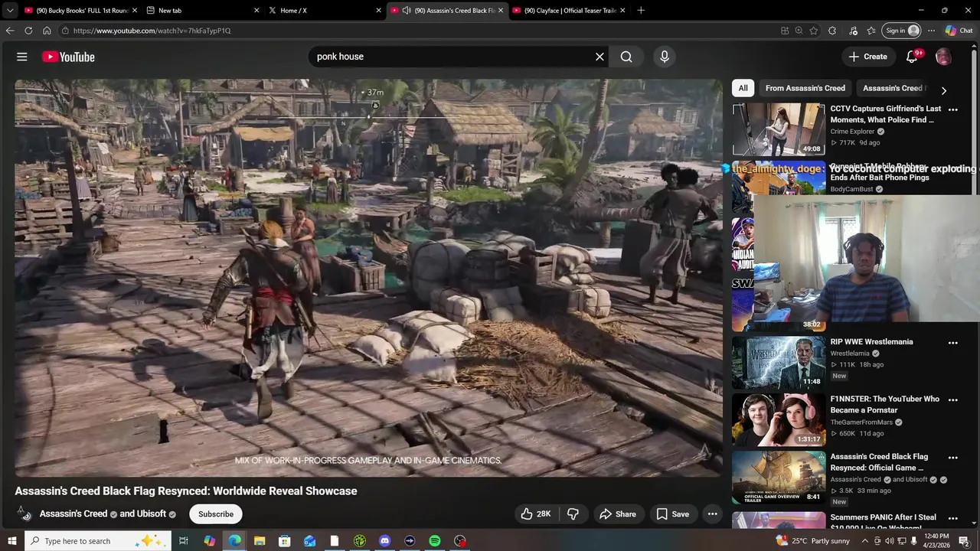Open the browser Sign in button
Screen dimensions: 980x551
coord(902,31)
